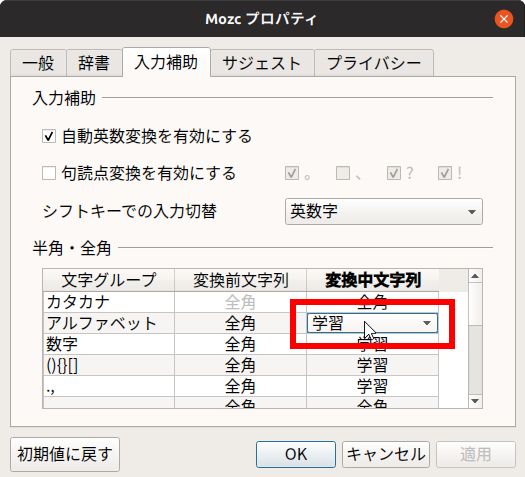The width and height of the screenshot is (525, 477).
Task: Click 全角 in アルファベット 変換前文字列 cell
Action: [x=240, y=323]
